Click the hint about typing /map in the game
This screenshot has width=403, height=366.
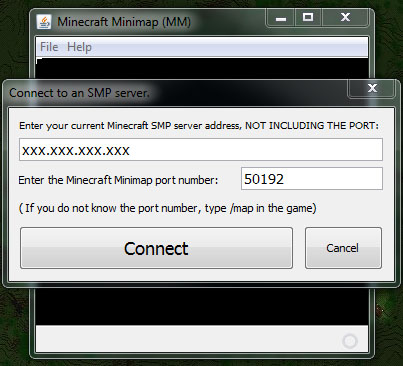[x=168, y=208]
